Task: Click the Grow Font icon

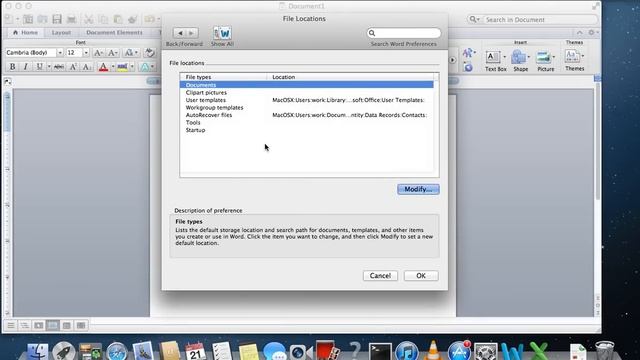Action: point(98,53)
